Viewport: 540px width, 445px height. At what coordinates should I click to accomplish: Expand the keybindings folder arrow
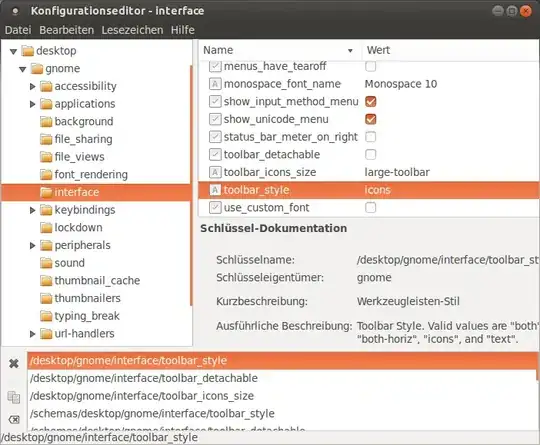point(32,210)
